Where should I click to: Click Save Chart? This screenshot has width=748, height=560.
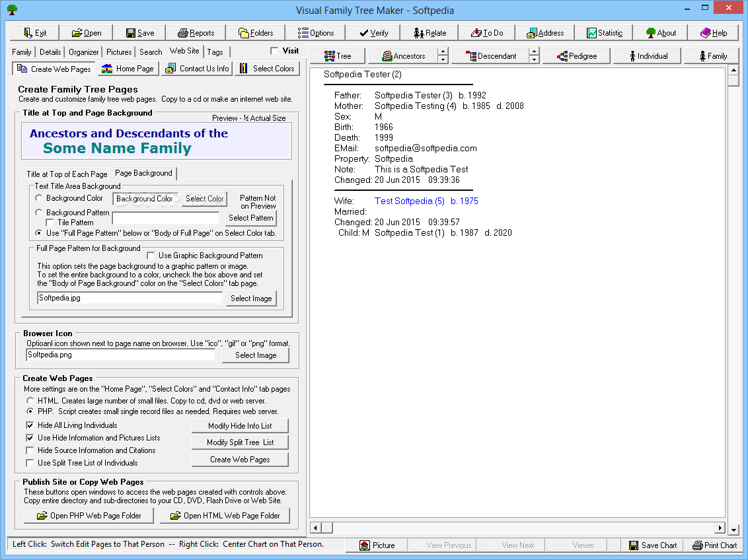(652, 545)
